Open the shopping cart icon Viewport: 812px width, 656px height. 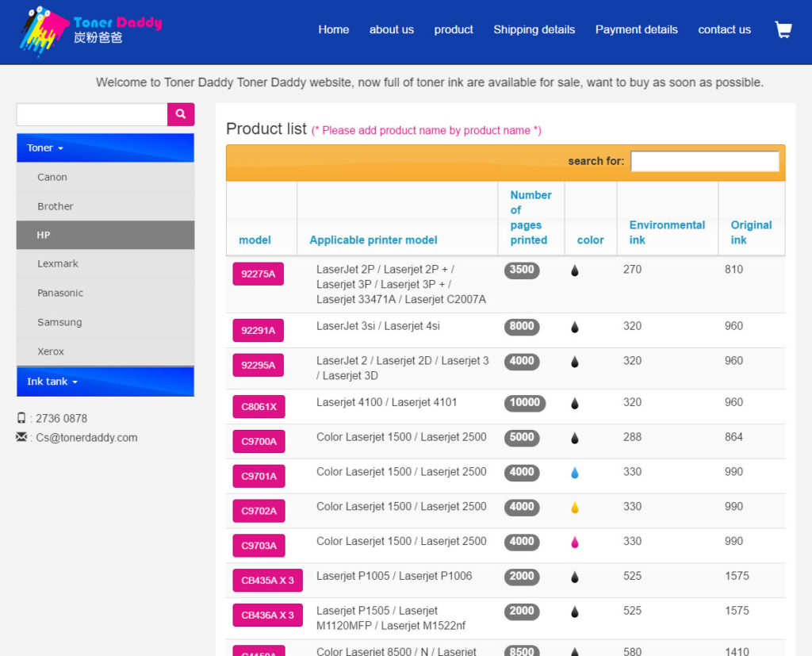click(783, 30)
